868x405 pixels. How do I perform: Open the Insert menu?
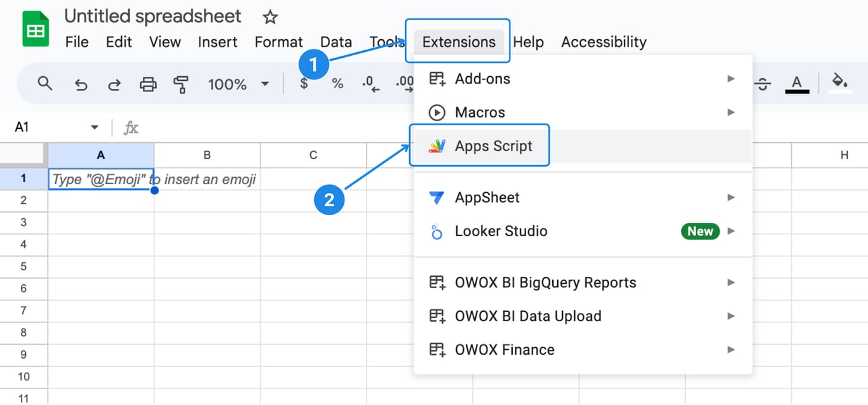(217, 42)
